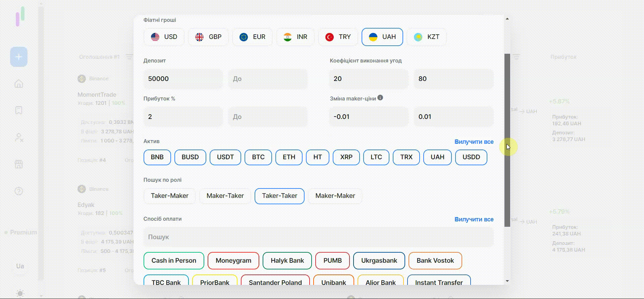Toggle the USDT asset chip
Image resolution: width=644 pixels, height=299 pixels.
[225, 157]
